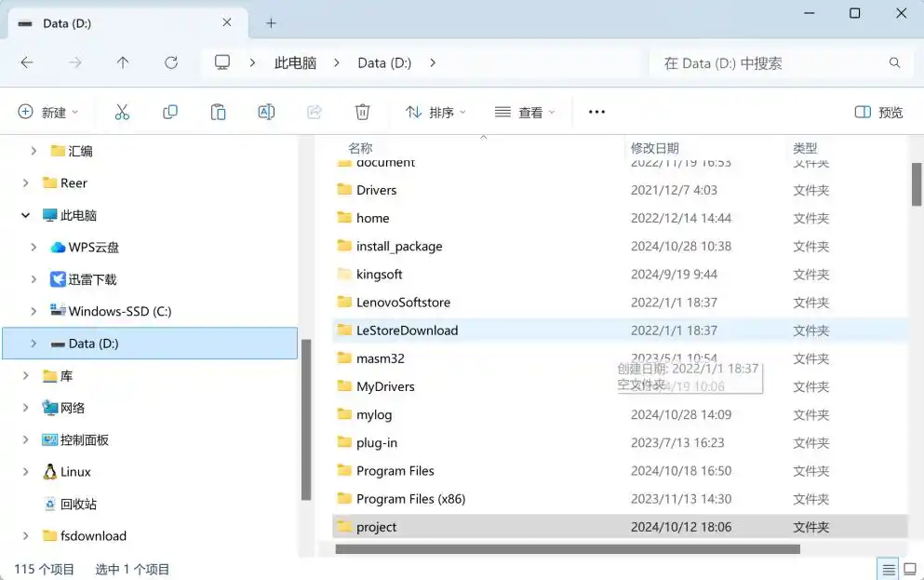Click the horizontal scrollbar in file list
Image resolution: width=924 pixels, height=580 pixels.
point(568,549)
